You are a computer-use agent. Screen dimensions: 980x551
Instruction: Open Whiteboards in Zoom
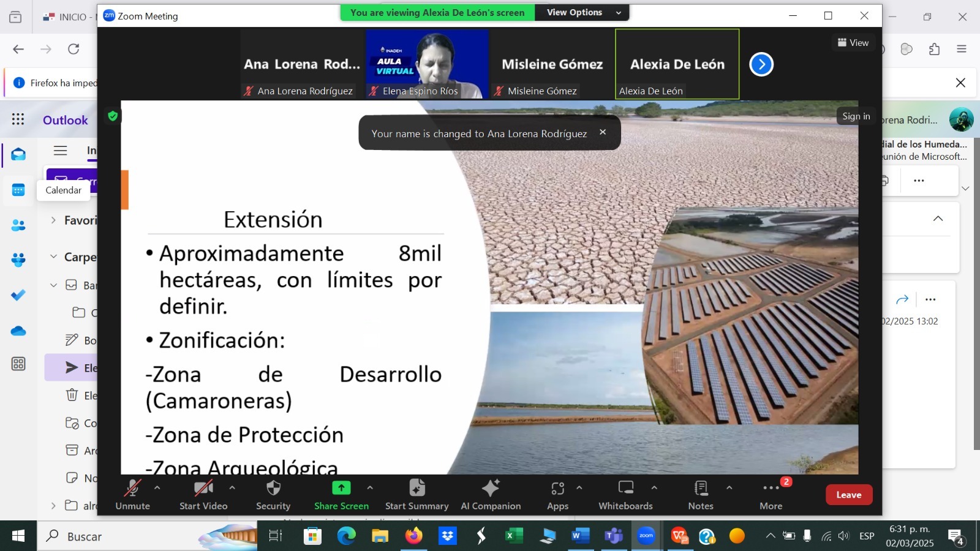coord(625,495)
